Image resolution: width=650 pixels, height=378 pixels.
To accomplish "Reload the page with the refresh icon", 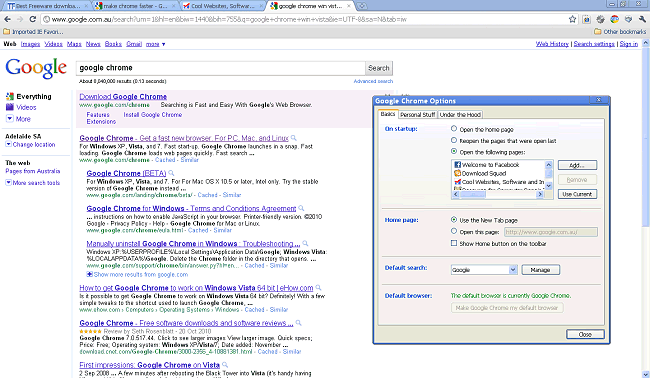I will pyautogui.click(x=33, y=19).
